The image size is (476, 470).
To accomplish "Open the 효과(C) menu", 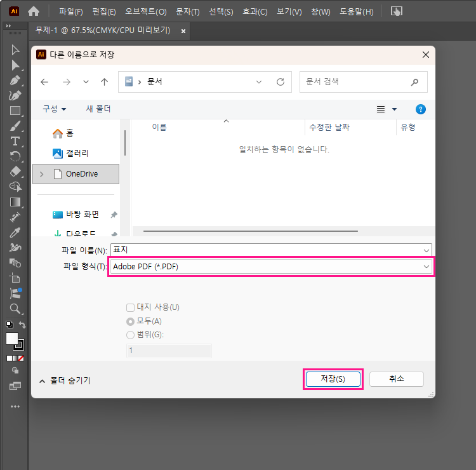I will click(255, 11).
